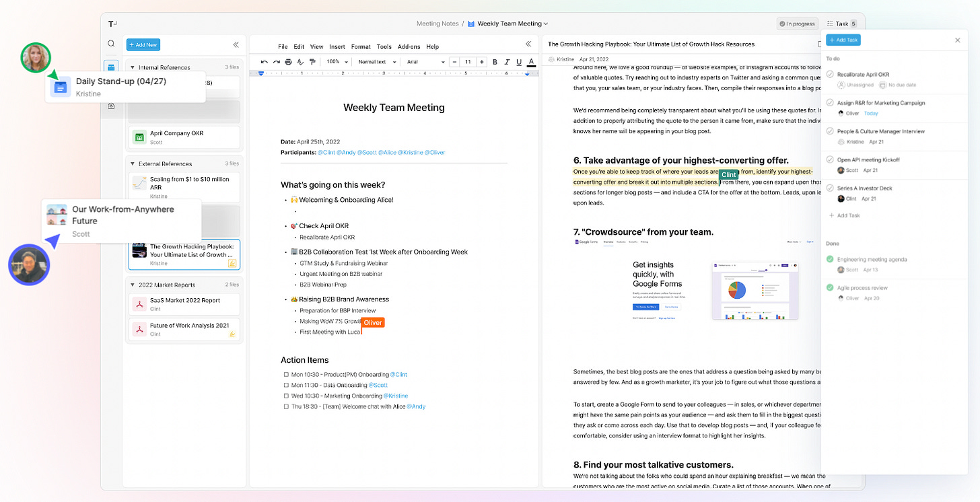Viewport: 980px width, 502px height.
Task: Run the spell check icon
Action: pos(300,62)
